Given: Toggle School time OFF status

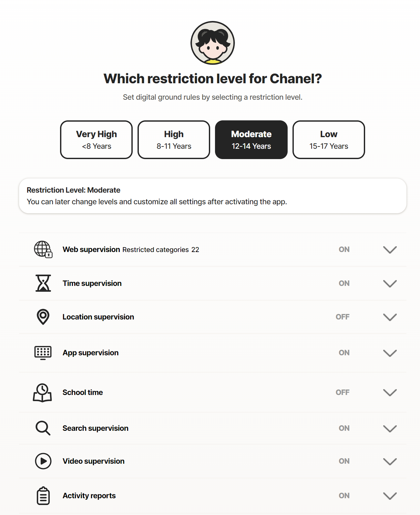Looking at the screenshot, I should (x=343, y=392).
